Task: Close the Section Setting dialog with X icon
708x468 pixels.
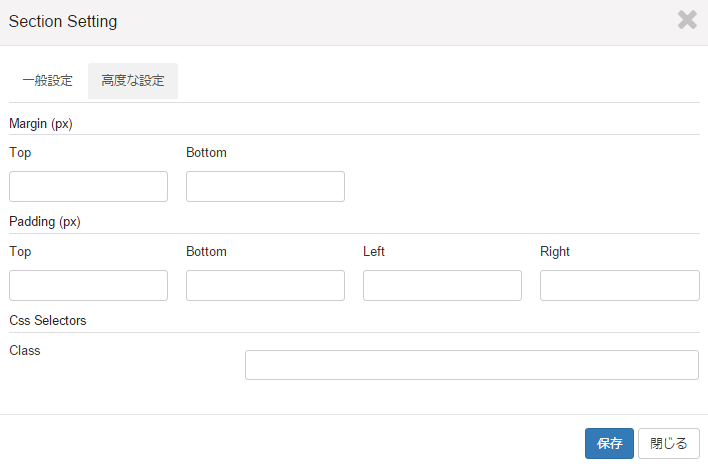Action: coord(687,20)
